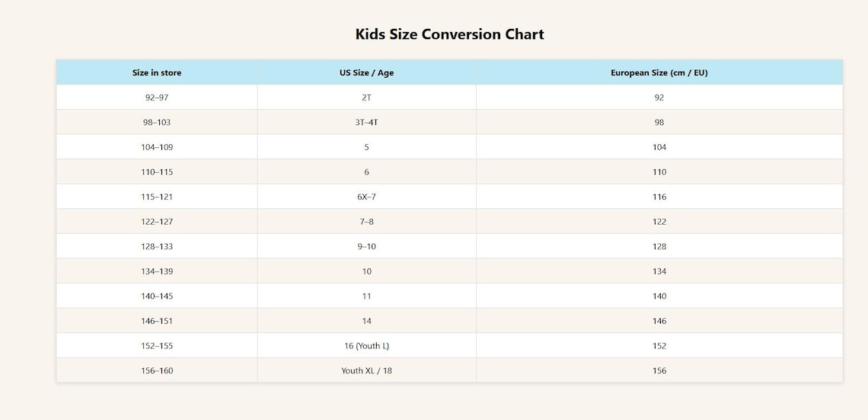868x420 pixels.
Task: Select the US size 14 cell
Action: (366, 322)
